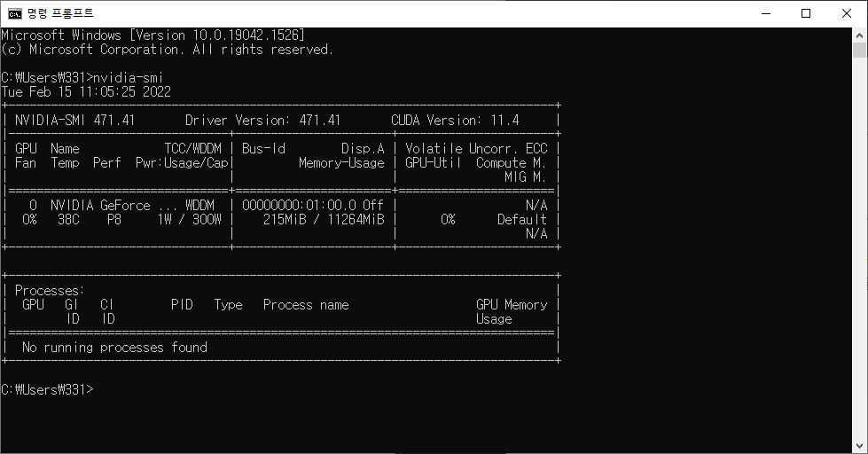Click the 'GPU Memory' column header
The width and height of the screenshot is (868, 454).
click(x=512, y=305)
